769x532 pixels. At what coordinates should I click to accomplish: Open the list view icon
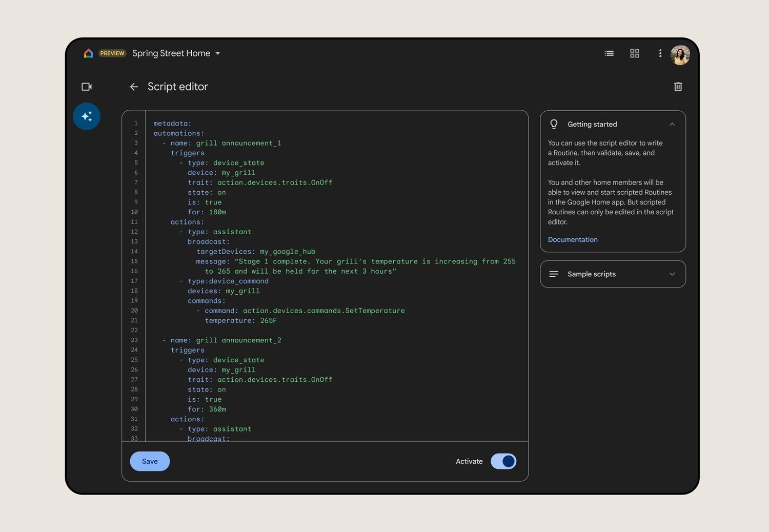(609, 53)
